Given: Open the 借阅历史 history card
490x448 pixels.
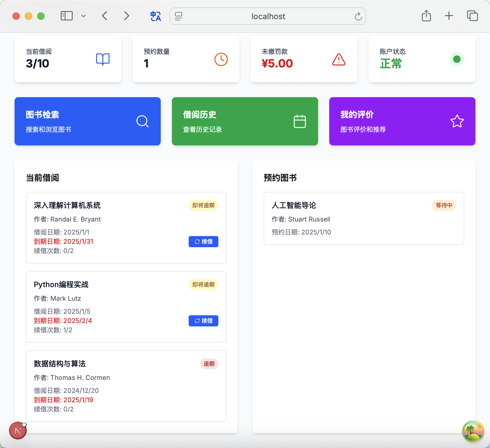Looking at the screenshot, I should click(x=245, y=121).
